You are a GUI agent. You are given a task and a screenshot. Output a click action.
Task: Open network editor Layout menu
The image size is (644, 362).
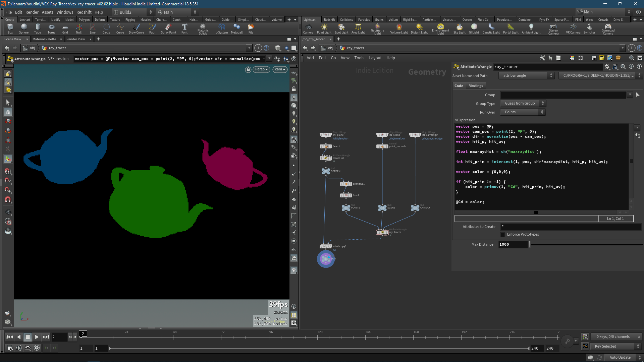click(375, 58)
